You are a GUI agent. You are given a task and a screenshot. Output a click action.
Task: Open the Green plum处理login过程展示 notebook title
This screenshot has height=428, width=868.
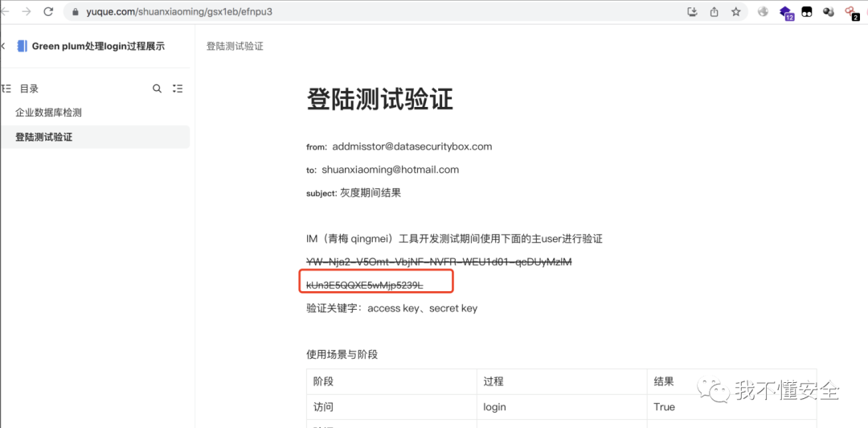[98, 46]
